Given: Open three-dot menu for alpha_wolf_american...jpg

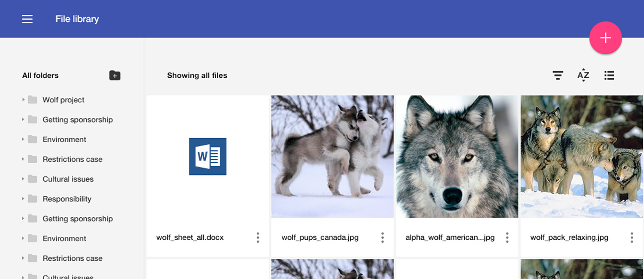Looking at the screenshot, I should click(507, 237).
